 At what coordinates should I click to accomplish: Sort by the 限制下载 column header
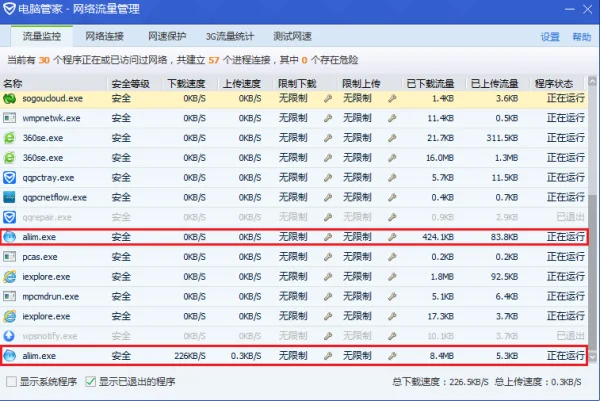point(305,83)
